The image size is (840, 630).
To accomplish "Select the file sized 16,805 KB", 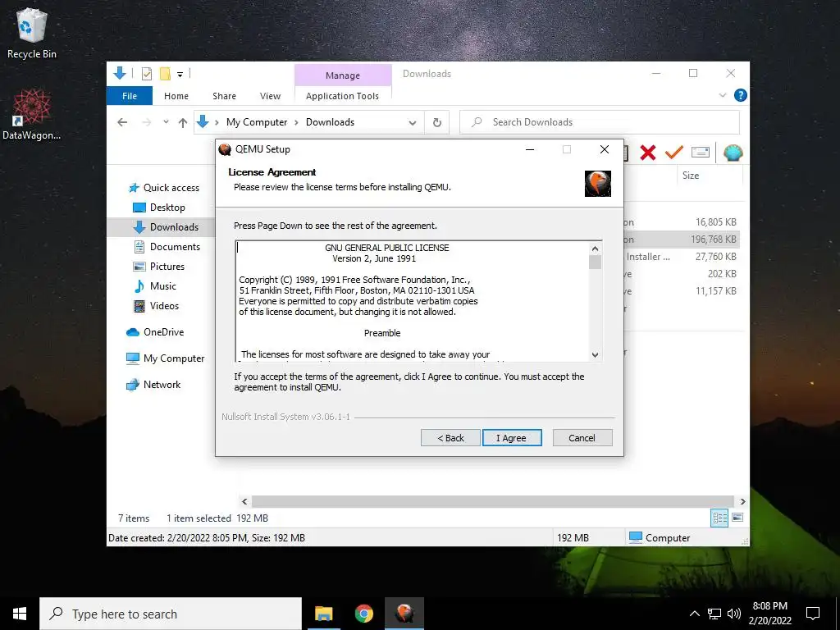I will tap(681, 221).
